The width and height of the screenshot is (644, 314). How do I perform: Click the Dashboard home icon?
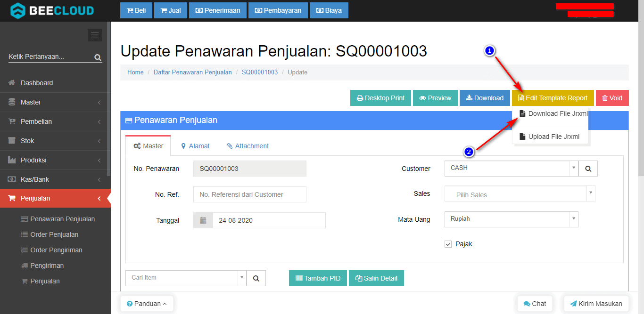(x=12, y=83)
